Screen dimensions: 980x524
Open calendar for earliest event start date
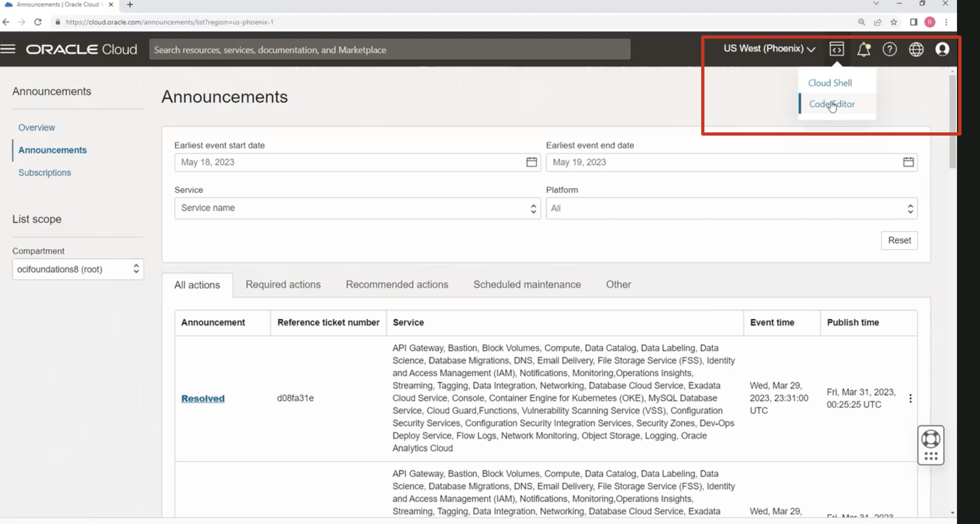point(531,162)
